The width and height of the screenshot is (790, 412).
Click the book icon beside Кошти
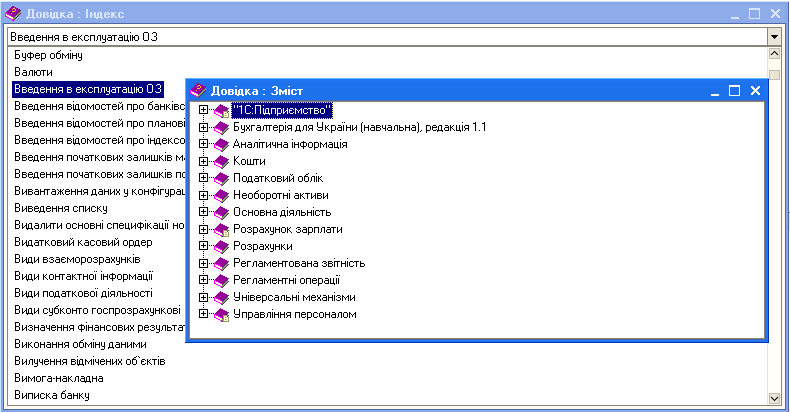click(222, 162)
